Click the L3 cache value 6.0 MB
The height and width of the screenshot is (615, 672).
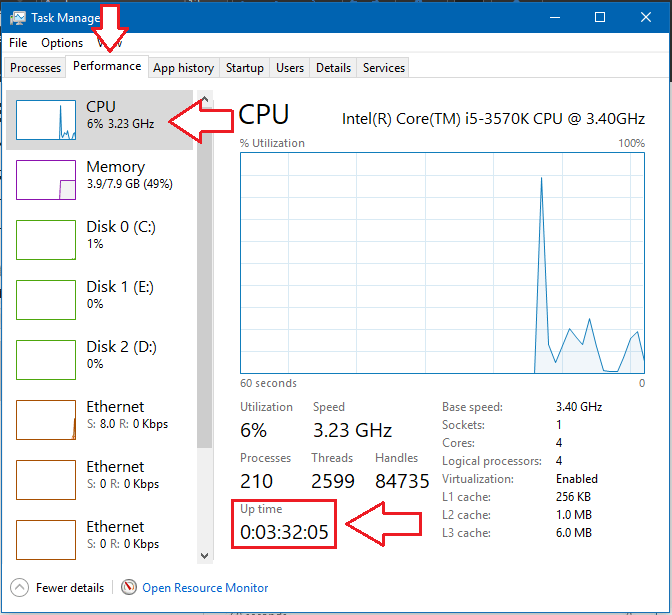(574, 533)
